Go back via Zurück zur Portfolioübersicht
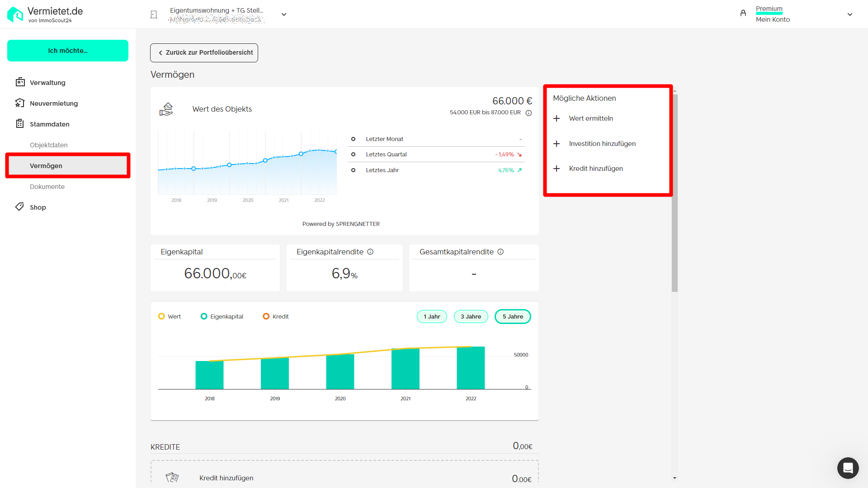The image size is (868, 488). pos(204,53)
